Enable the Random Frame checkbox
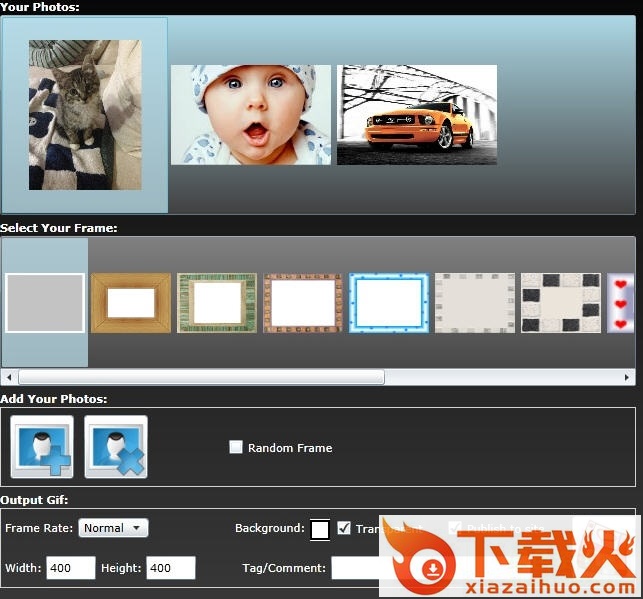 tap(236, 447)
